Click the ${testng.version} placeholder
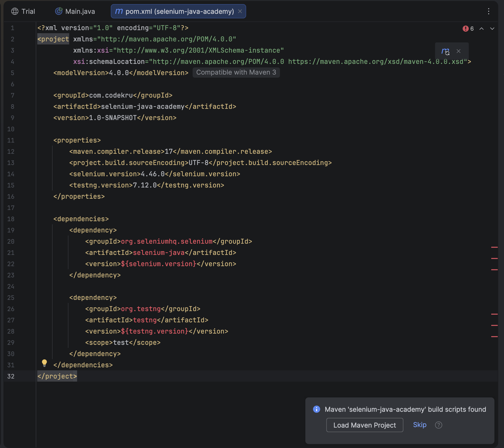Viewport: 504px width, 448px height. click(x=155, y=331)
